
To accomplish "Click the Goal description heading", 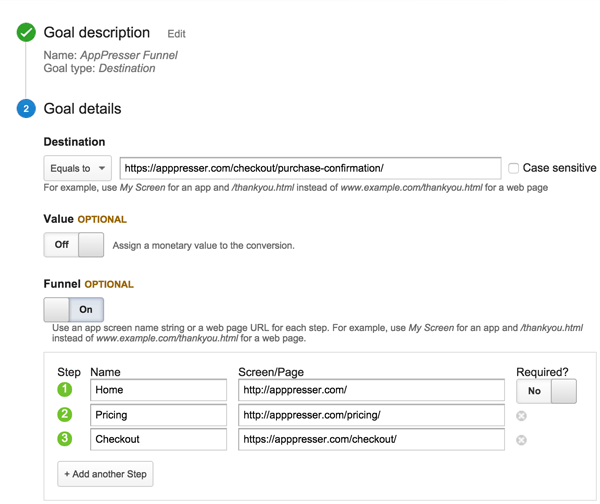I will pos(97,33).
